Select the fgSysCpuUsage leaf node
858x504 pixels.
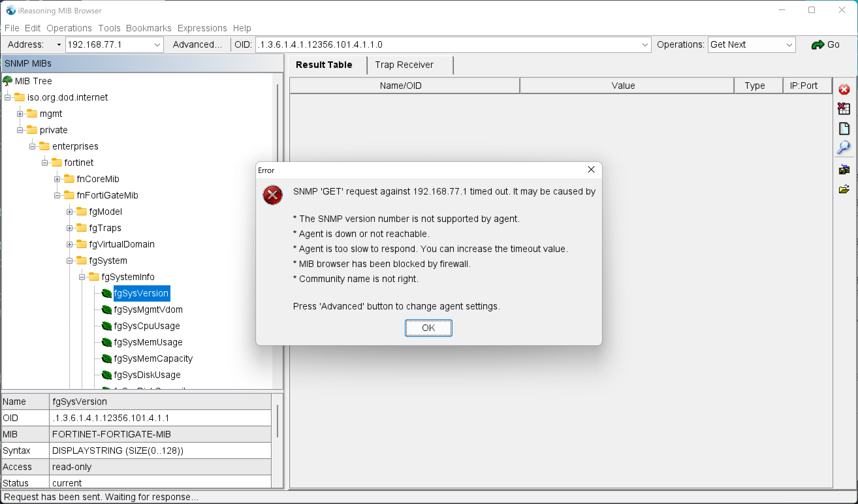(x=147, y=326)
